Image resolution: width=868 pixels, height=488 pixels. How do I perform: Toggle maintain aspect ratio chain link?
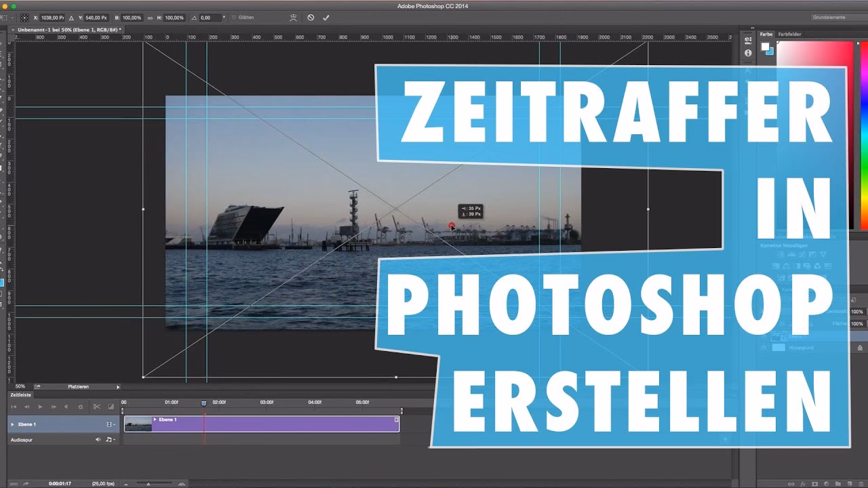click(x=150, y=18)
